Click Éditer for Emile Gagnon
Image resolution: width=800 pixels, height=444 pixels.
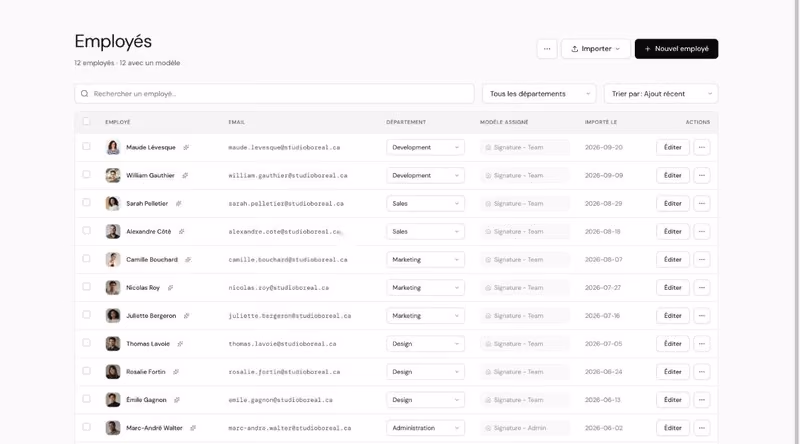pos(673,400)
